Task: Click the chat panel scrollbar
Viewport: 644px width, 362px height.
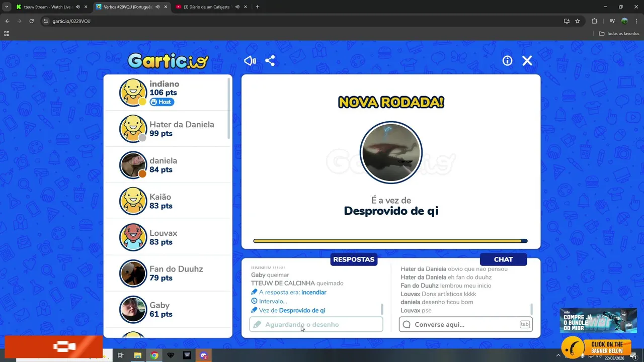Action: (531, 309)
